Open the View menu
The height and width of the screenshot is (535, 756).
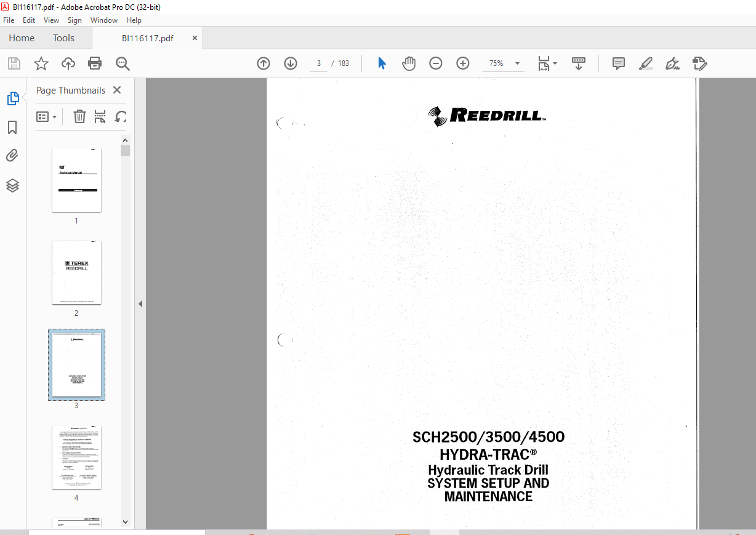(x=52, y=20)
